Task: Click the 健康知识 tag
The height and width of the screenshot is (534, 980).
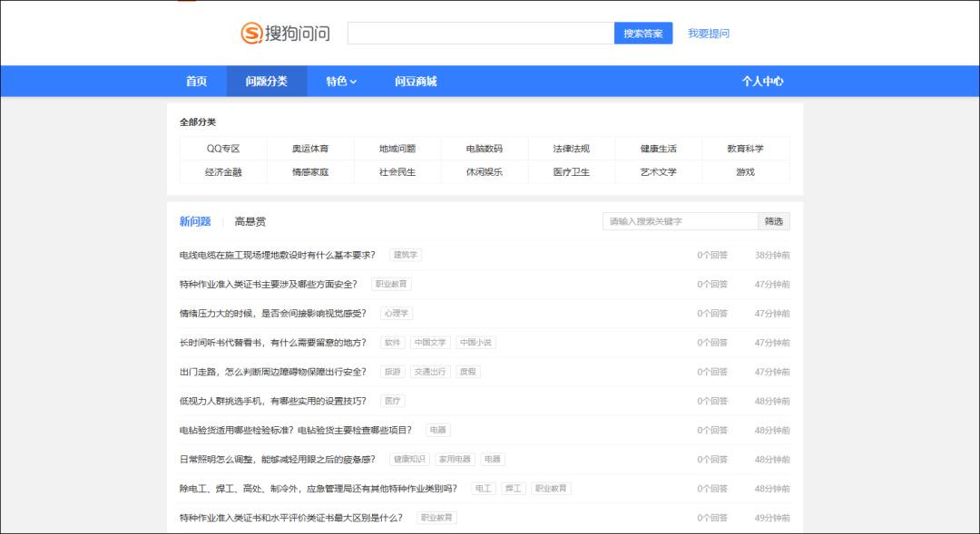Action: tap(409, 459)
